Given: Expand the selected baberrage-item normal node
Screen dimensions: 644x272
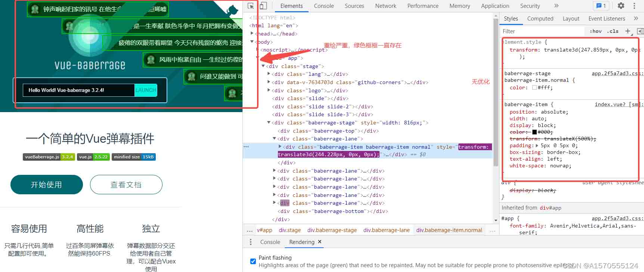Looking at the screenshot, I should 280,147.
